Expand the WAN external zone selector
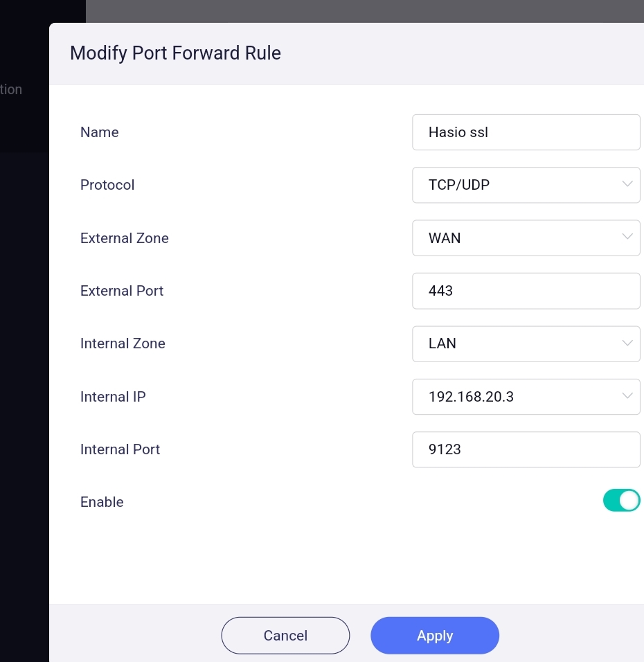The image size is (644, 662). (x=526, y=238)
